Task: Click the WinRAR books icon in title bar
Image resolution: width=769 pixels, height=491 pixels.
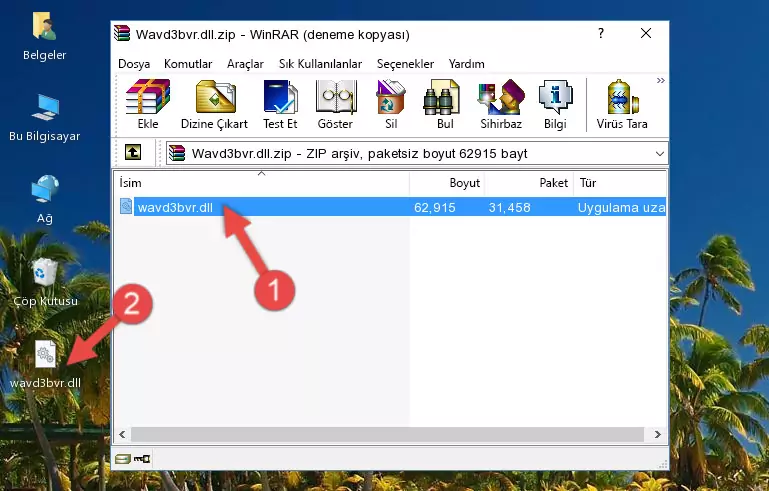Action: 122,33
